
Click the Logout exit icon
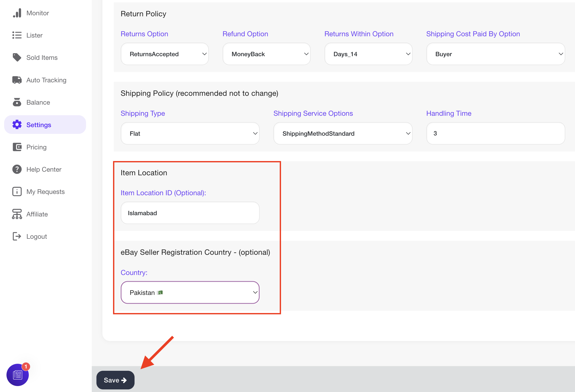coord(17,236)
